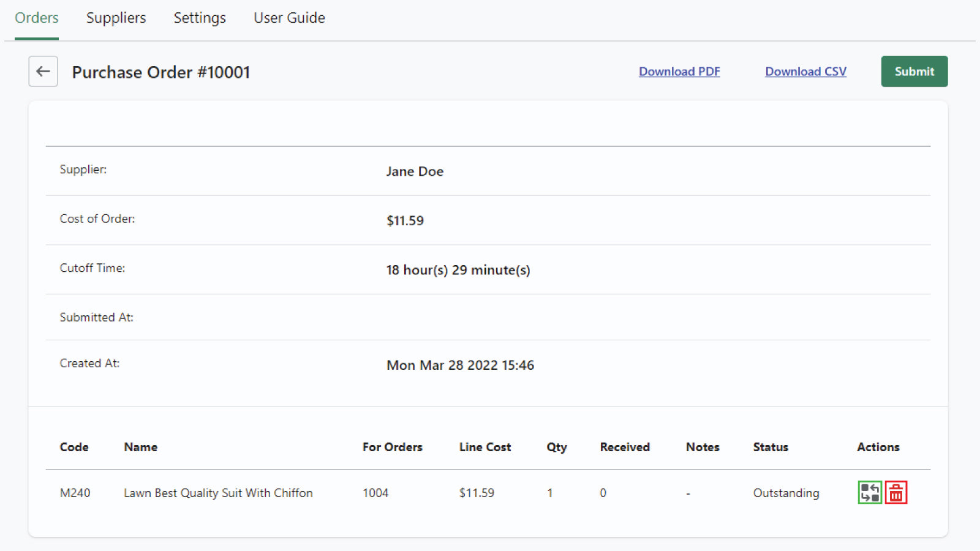Screen dimensions: 980x551
Task: Click product name Lawn Best Quality Suit With Chiffon
Action: point(218,493)
